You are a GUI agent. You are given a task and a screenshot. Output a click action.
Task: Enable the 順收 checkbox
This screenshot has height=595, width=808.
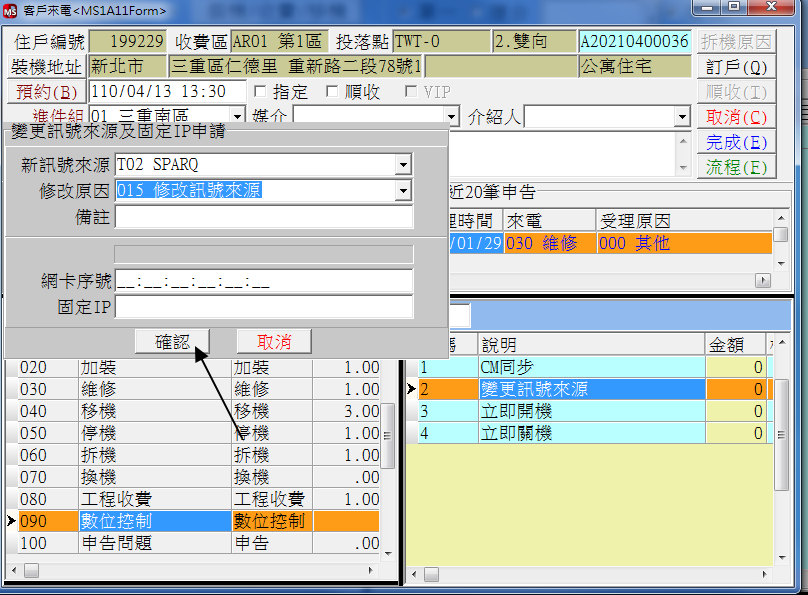click(x=331, y=92)
